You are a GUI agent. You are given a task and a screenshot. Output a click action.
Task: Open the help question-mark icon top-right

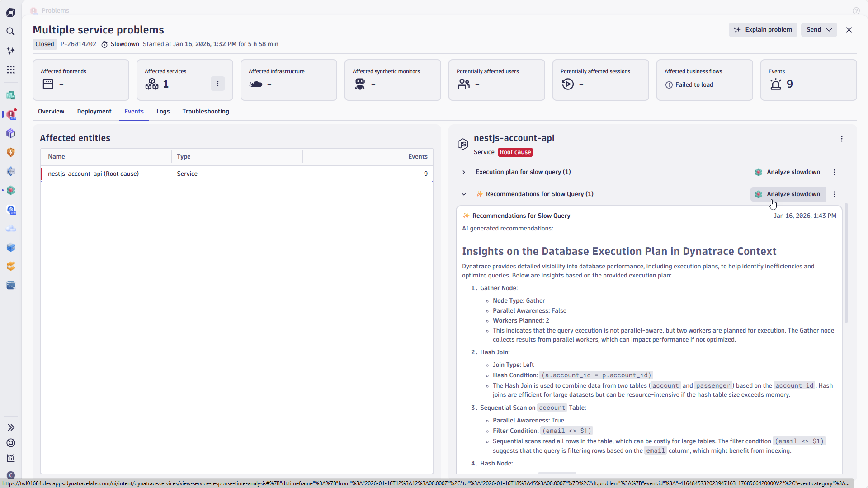tap(856, 10)
